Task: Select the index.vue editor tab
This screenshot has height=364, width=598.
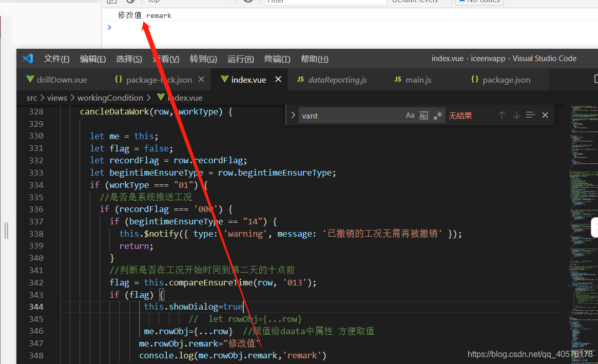Action: [x=248, y=80]
